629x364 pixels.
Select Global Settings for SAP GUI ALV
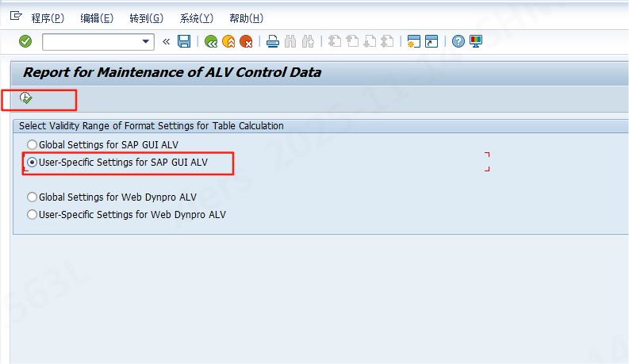32,144
